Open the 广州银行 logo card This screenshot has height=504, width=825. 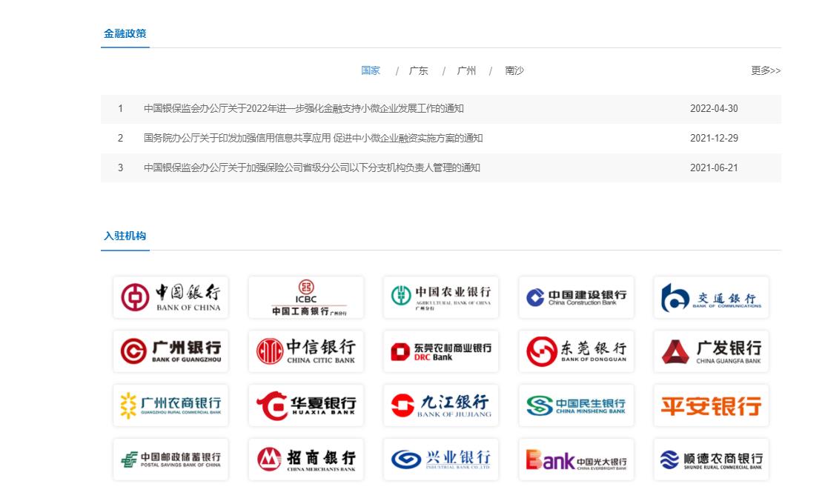[x=171, y=351]
